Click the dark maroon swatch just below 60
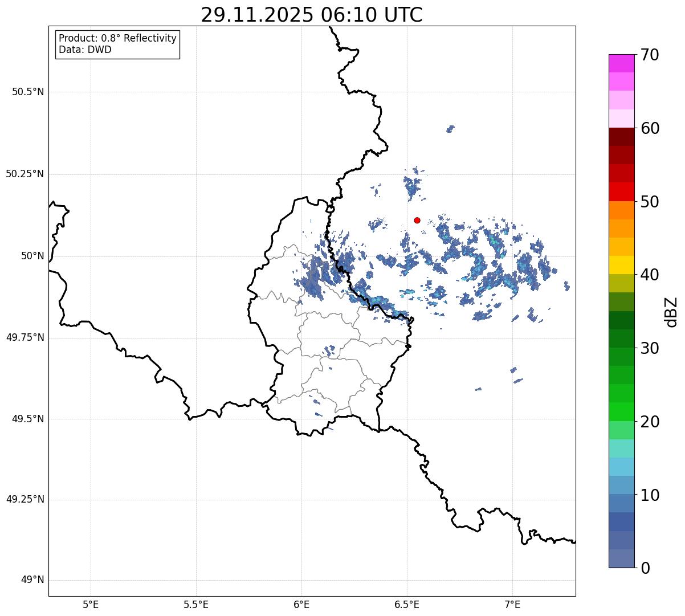This screenshot has width=685, height=616. (621, 137)
